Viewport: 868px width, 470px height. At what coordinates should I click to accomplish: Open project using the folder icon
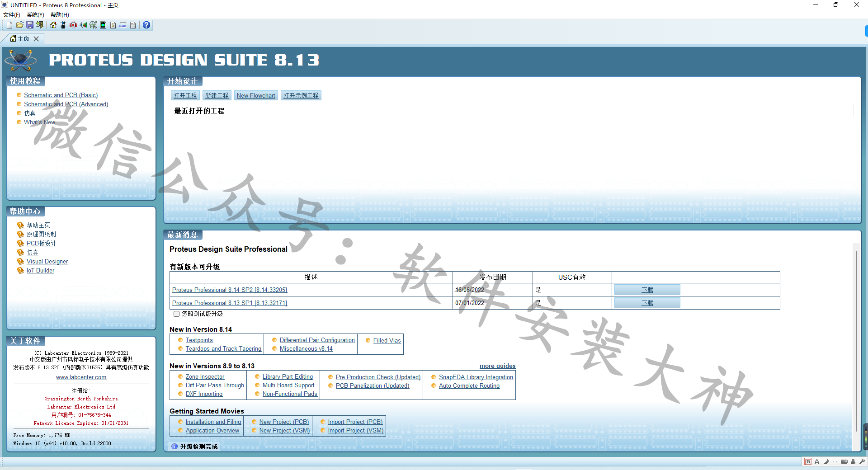click(20, 25)
